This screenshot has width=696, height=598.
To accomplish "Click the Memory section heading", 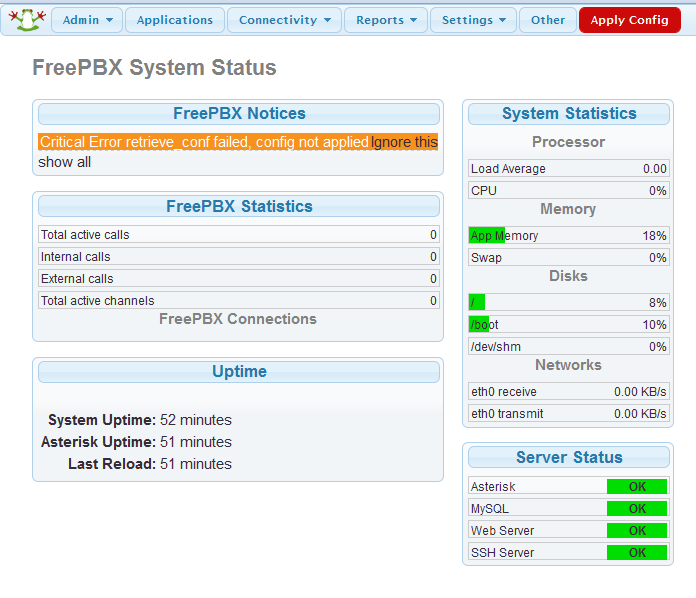I will 568,209.
